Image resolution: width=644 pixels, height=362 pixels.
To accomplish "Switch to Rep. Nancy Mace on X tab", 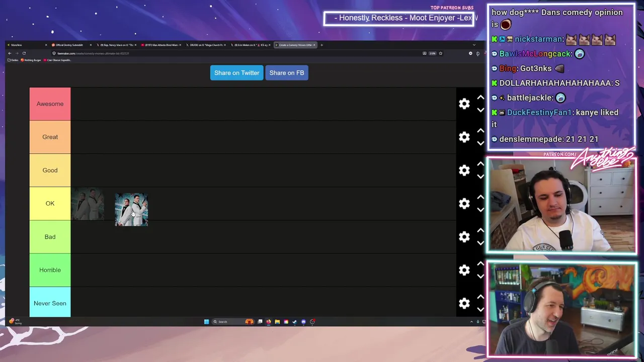I will (116, 45).
